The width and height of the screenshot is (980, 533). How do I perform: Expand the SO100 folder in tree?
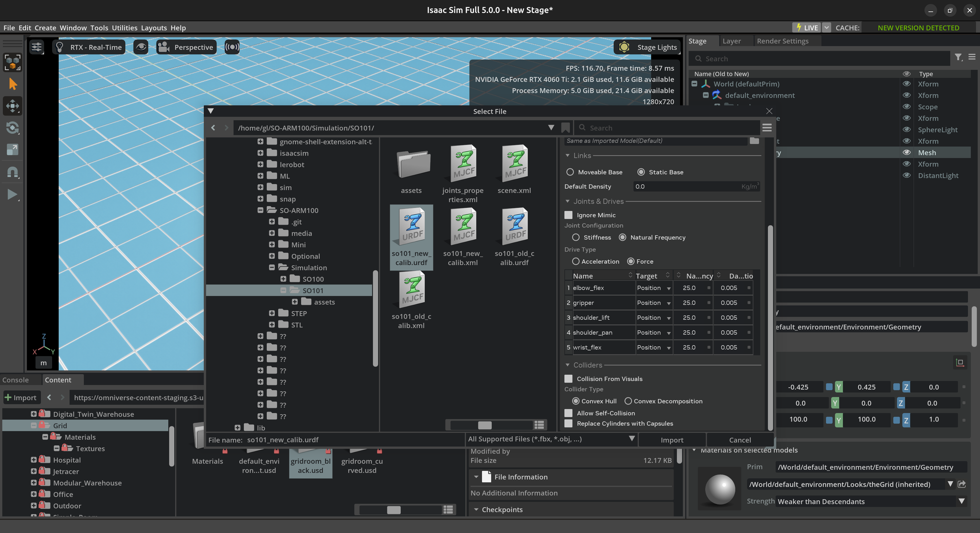click(283, 279)
